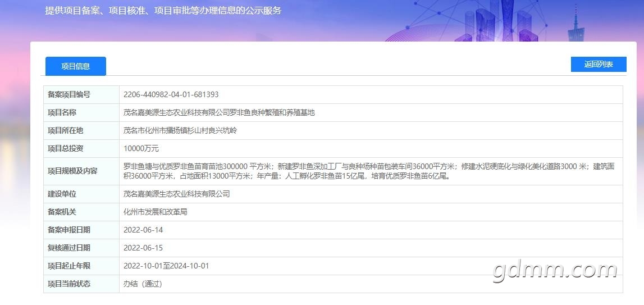Click the status 办结（通过）

[143, 284]
